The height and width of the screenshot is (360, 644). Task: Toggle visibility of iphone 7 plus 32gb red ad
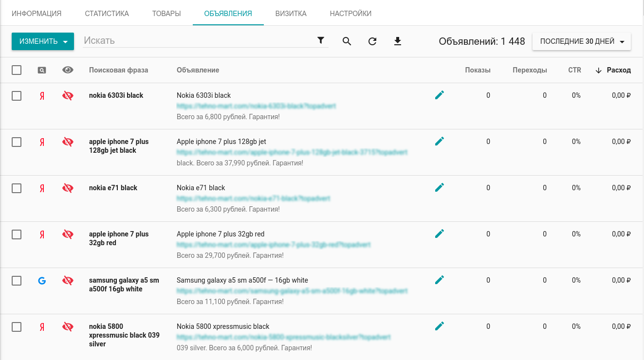point(68,234)
